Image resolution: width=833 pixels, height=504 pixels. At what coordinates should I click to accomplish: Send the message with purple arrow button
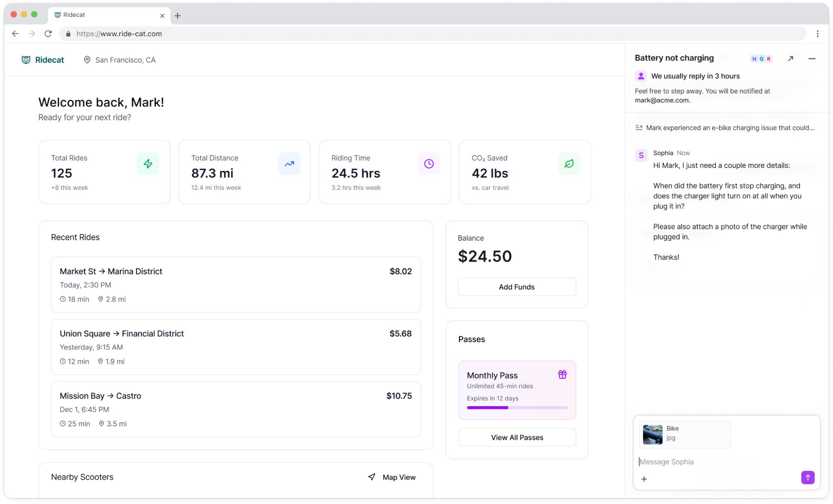[807, 477]
